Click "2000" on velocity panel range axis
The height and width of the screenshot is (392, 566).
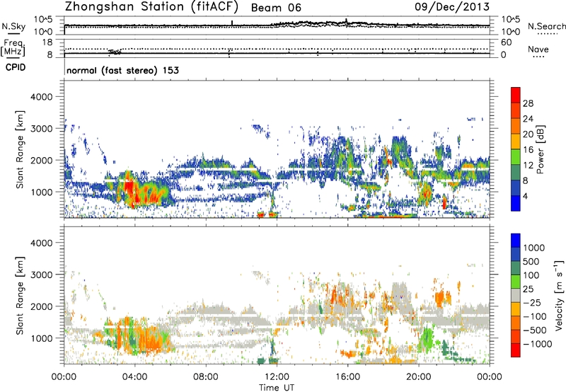click(41, 306)
